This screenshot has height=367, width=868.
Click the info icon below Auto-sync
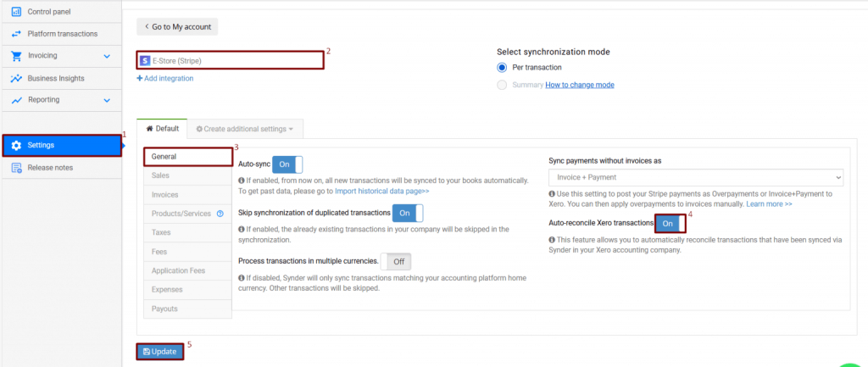pos(242,181)
